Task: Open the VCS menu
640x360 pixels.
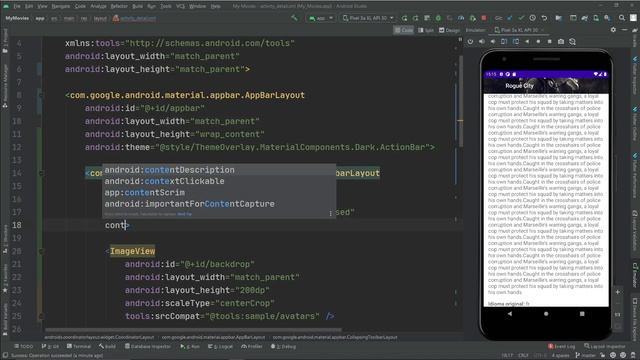Action: (180, 6)
